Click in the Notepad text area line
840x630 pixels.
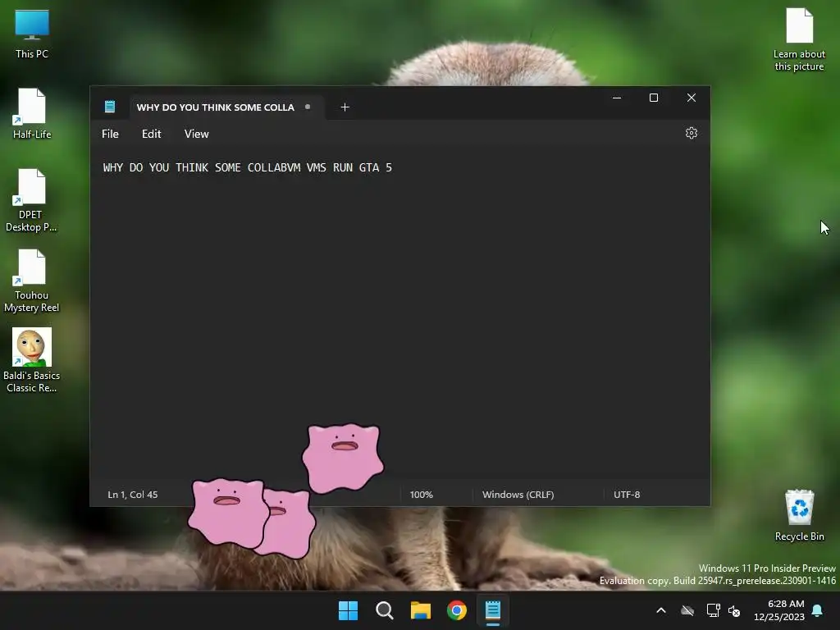point(247,167)
